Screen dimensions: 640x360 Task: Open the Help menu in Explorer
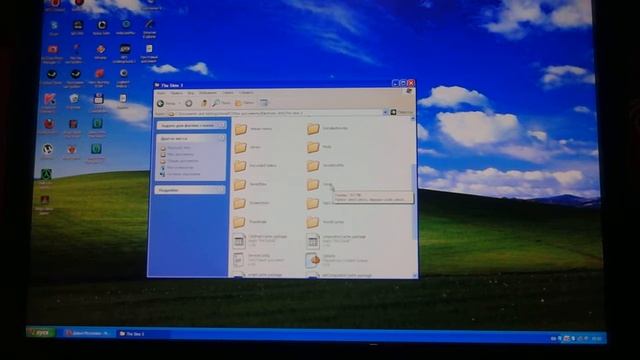(x=246, y=93)
